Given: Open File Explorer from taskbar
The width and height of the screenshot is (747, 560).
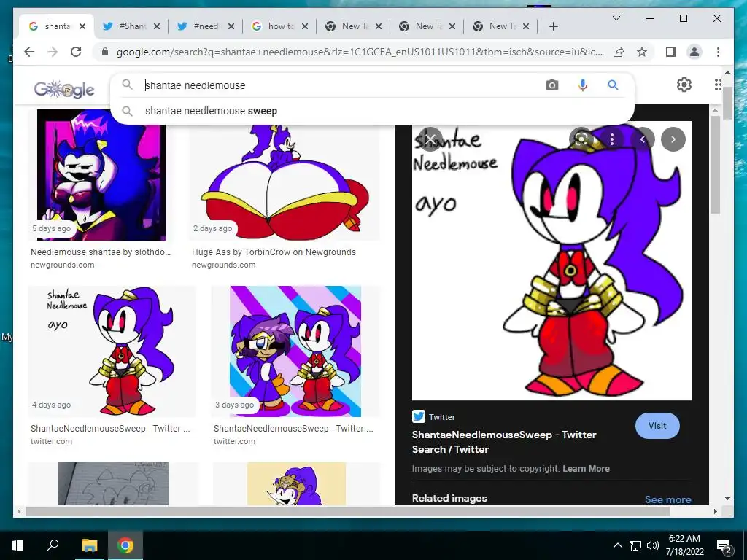Looking at the screenshot, I should point(89,545).
